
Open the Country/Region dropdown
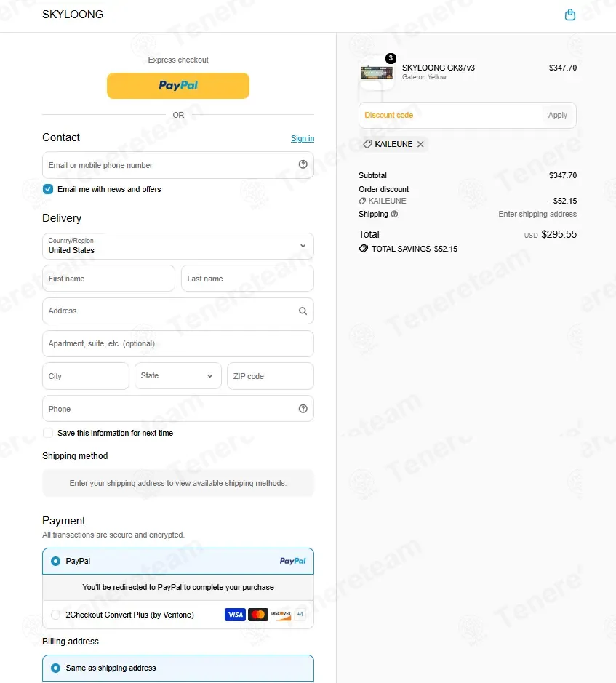[177, 246]
